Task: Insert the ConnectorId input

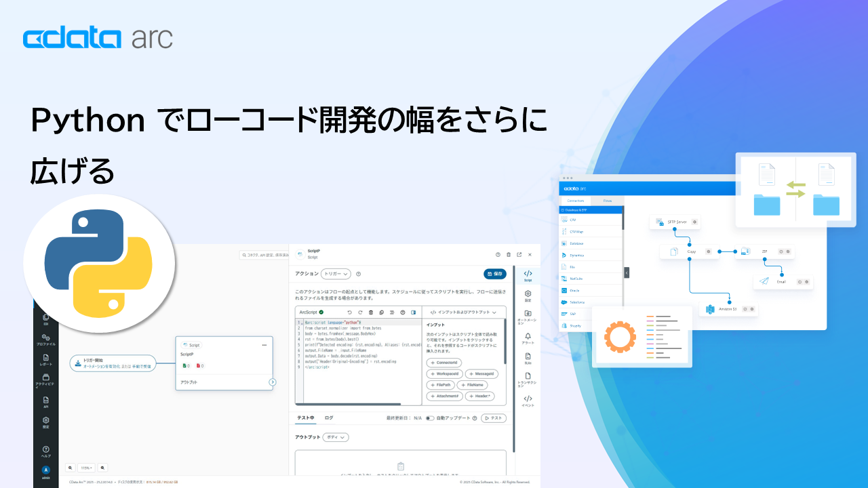Action: [445, 363]
